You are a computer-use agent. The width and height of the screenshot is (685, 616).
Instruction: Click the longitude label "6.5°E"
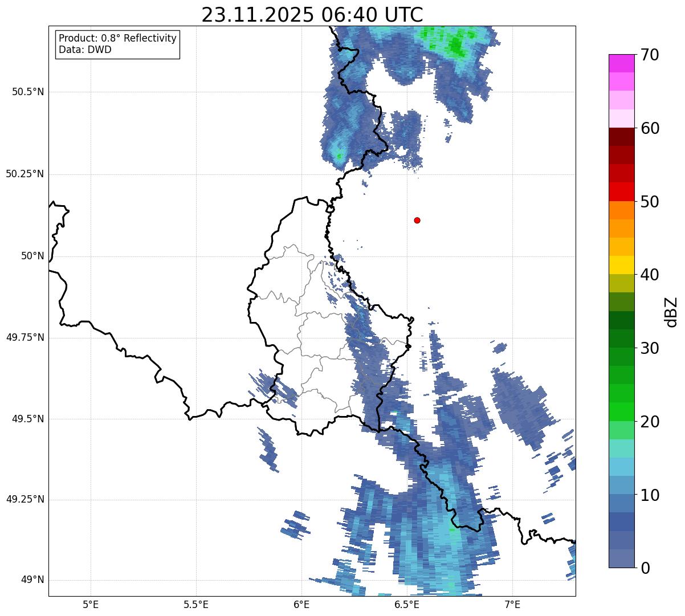[407, 604]
